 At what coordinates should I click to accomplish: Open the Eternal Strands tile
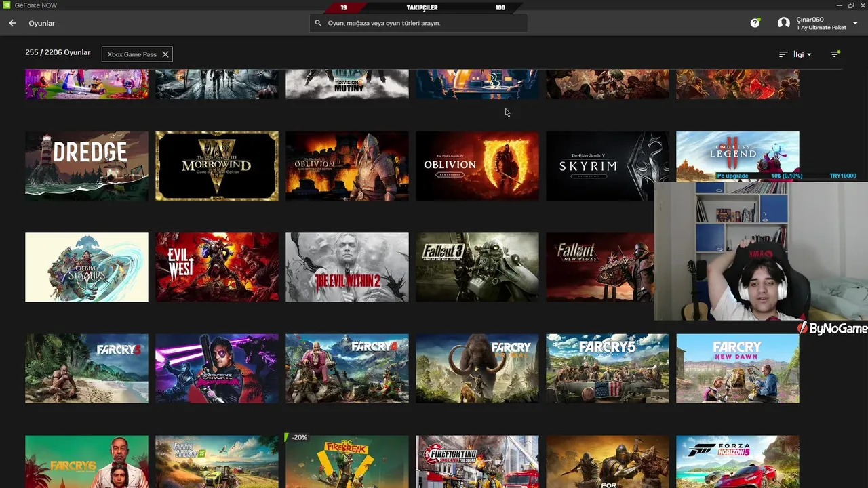87,267
